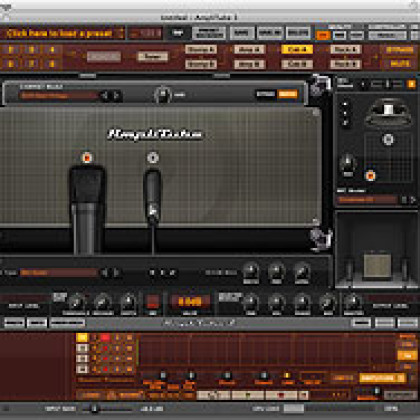Screen dimensions: 420x420
Task: Click the top-right corner handle of the cabinet view
Action: coord(320,84)
